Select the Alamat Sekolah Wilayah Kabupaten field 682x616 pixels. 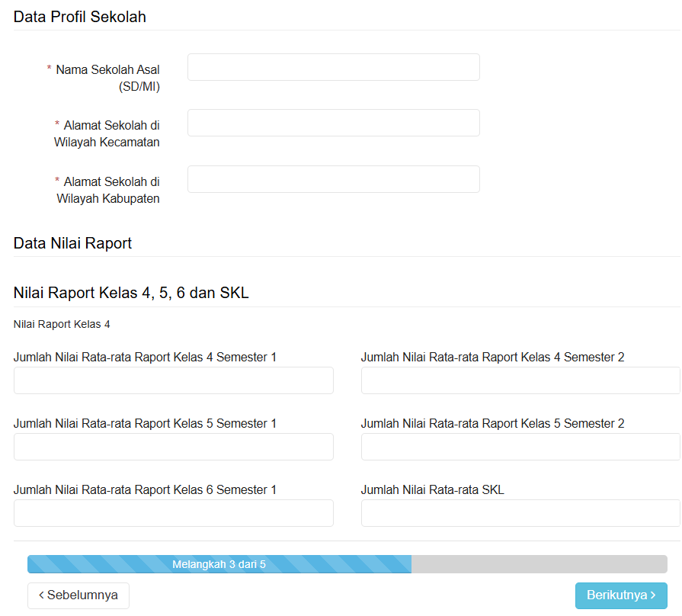click(x=334, y=179)
